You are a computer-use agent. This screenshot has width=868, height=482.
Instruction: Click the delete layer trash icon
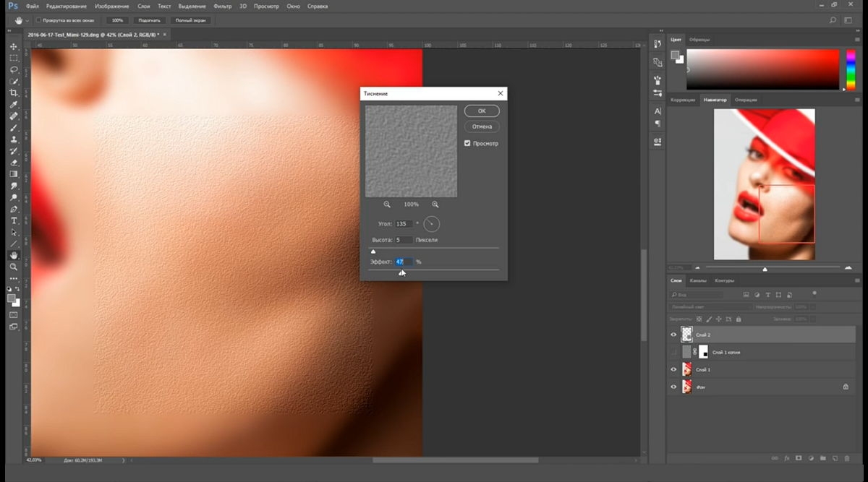tap(847, 458)
